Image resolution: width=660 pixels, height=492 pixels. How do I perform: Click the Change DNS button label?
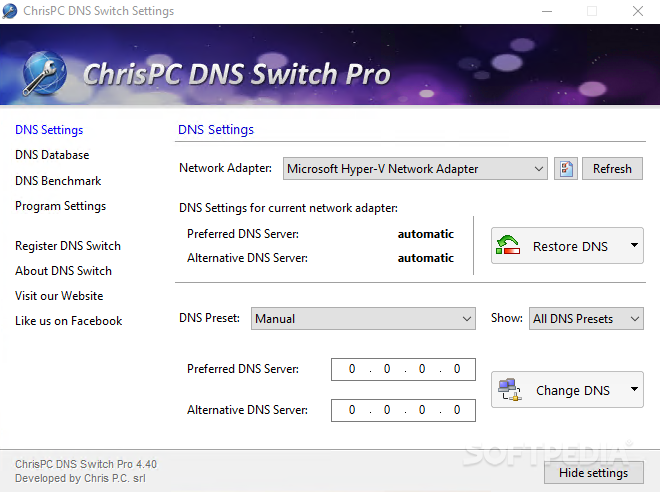click(x=572, y=390)
